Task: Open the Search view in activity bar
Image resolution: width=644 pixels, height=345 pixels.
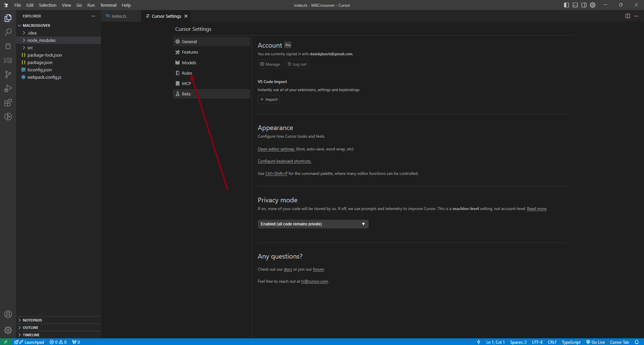Action: coord(8,32)
